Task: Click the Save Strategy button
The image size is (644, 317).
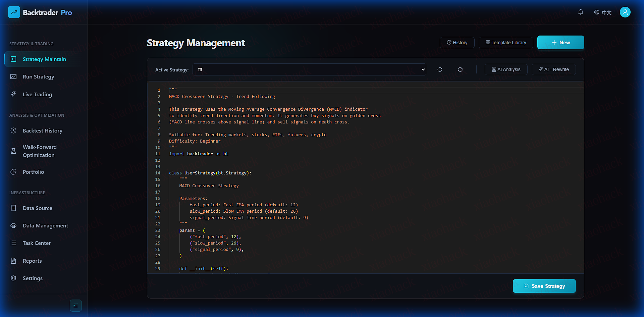Action: tap(544, 286)
